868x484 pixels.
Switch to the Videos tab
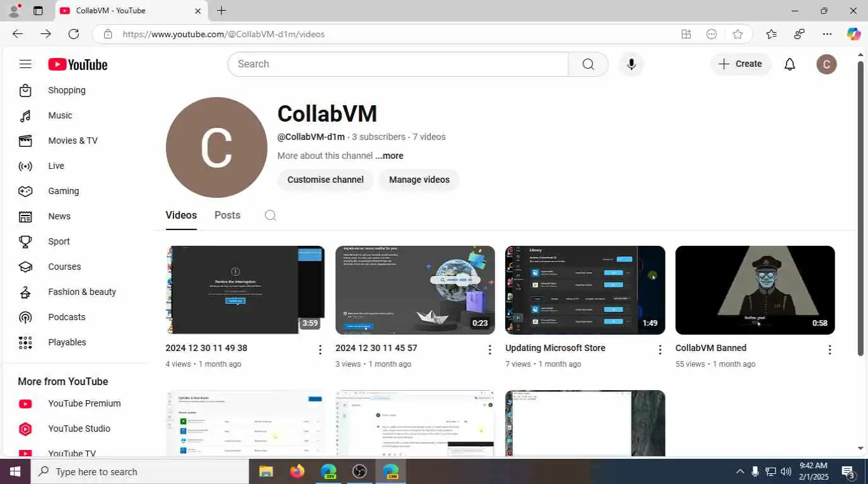click(181, 216)
